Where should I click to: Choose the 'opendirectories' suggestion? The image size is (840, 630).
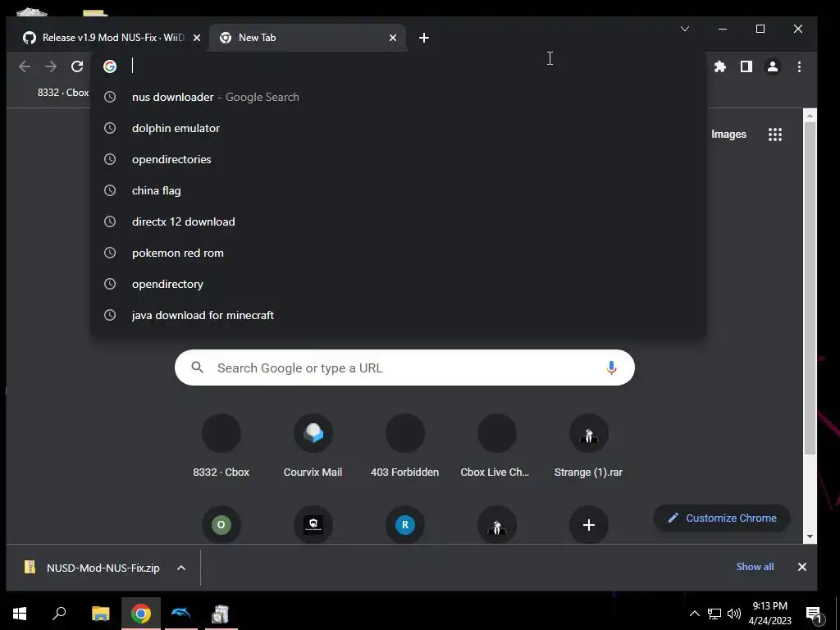pyautogui.click(x=399, y=159)
